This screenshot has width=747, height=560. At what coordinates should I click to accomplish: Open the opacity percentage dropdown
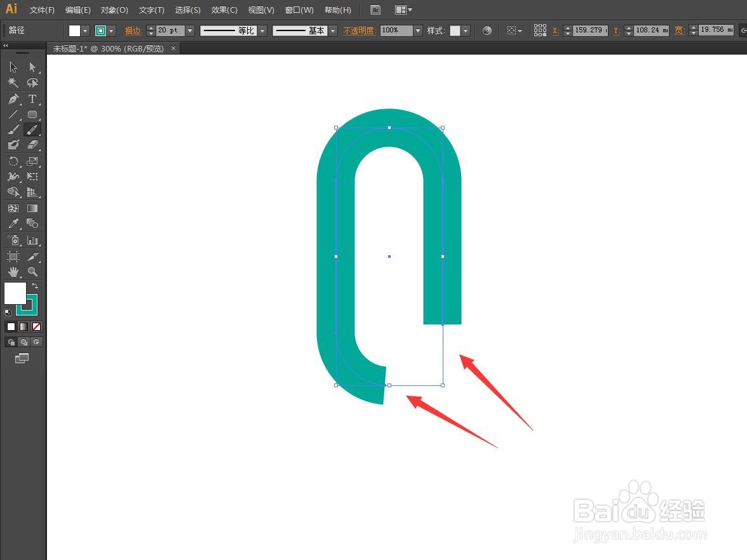point(418,30)
